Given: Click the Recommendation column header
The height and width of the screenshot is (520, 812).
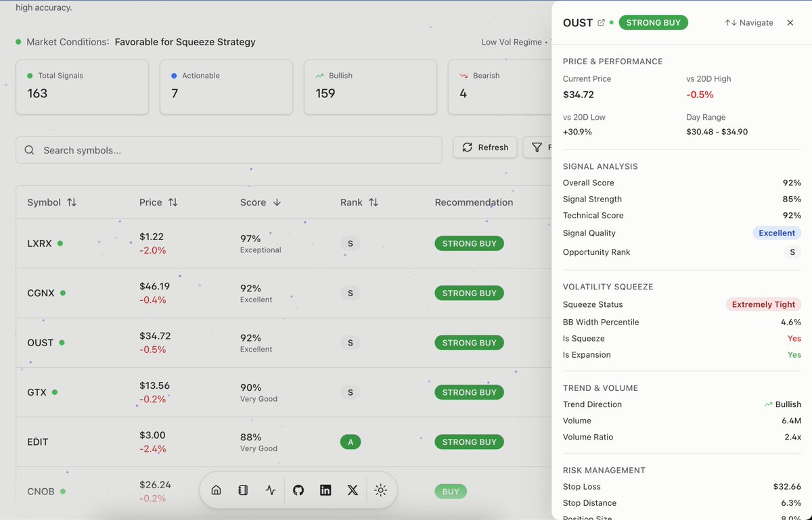Looking at the screenshot, I should point(474,202).
